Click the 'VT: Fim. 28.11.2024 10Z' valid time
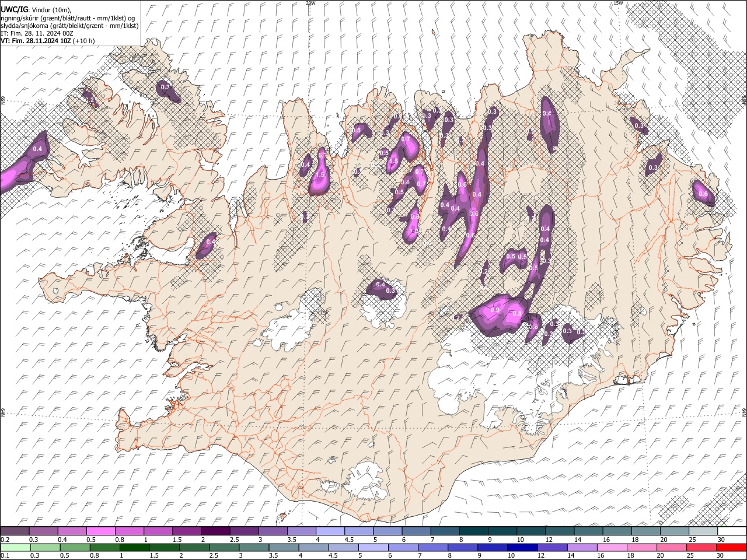The image size is (747, 560). click(x=36, y=41)
